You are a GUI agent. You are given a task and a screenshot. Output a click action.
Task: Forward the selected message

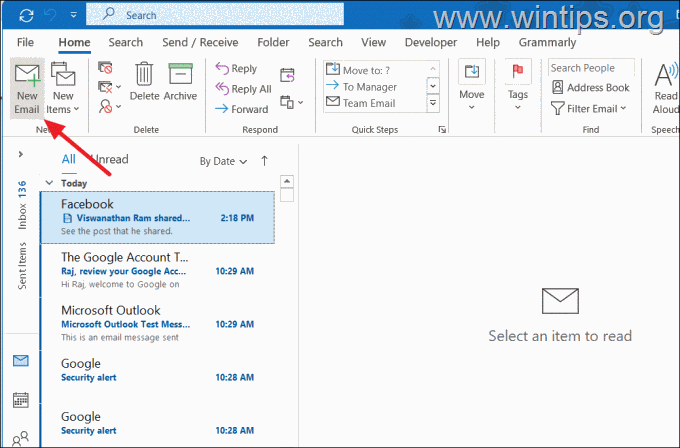[x=242, y=109]
